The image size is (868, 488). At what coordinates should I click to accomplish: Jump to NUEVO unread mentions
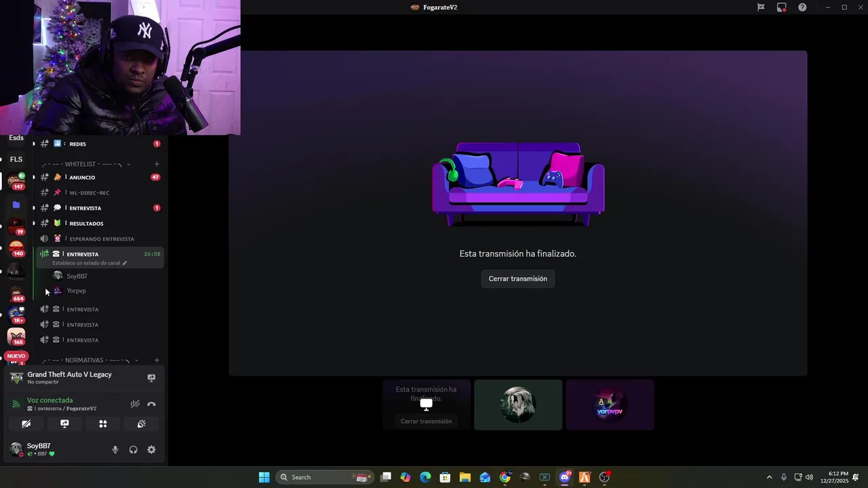(16, 356)
